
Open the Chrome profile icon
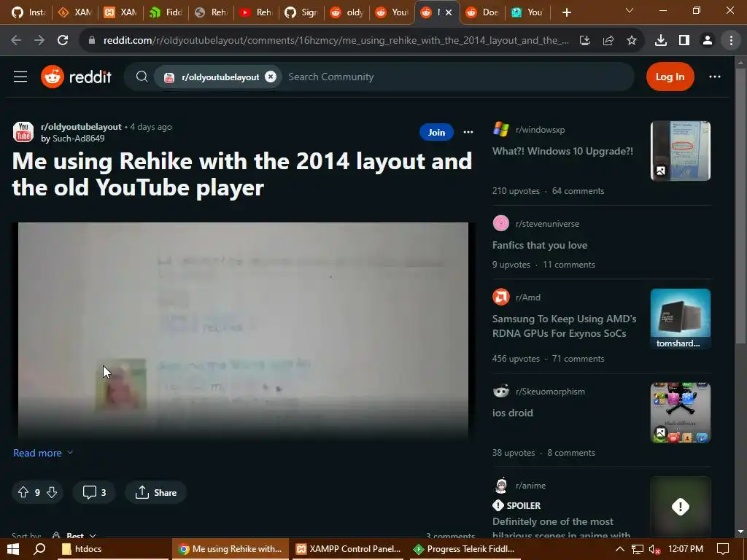coord(708,41)
